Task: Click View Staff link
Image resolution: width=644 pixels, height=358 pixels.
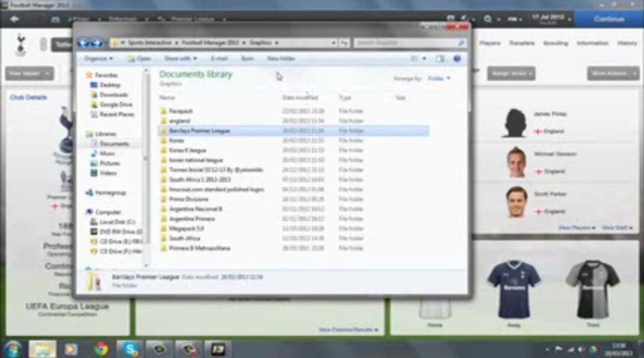Action: pyautogui.click(x=618, y=228)
